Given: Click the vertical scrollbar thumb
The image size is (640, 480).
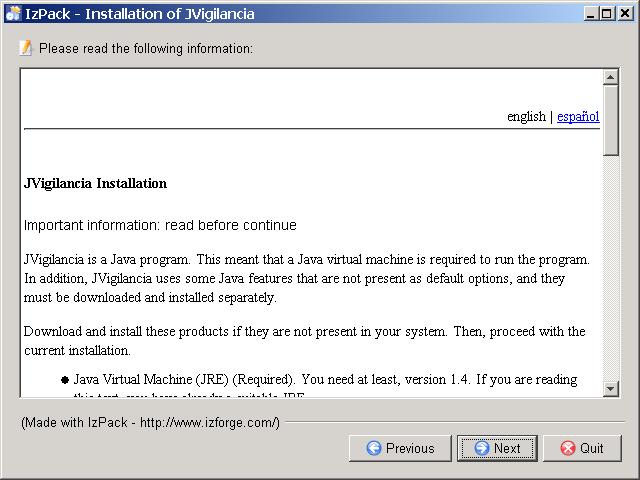Looking at the screenshot, I should click(x=610, y=120).
